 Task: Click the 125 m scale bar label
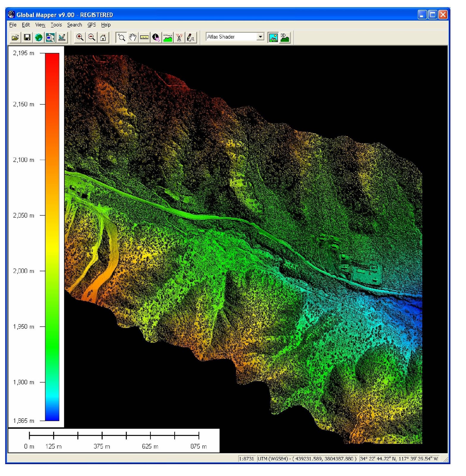point(54,447)
